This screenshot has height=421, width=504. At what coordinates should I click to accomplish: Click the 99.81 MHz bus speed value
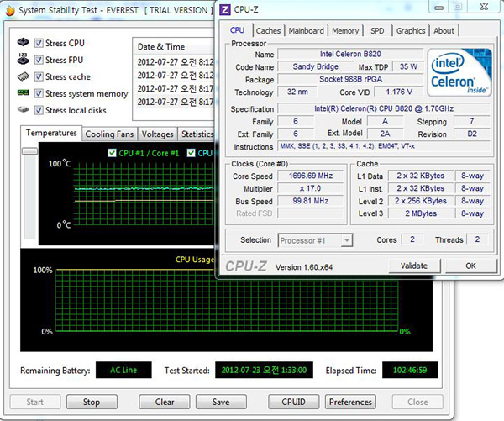coord(311,201)
